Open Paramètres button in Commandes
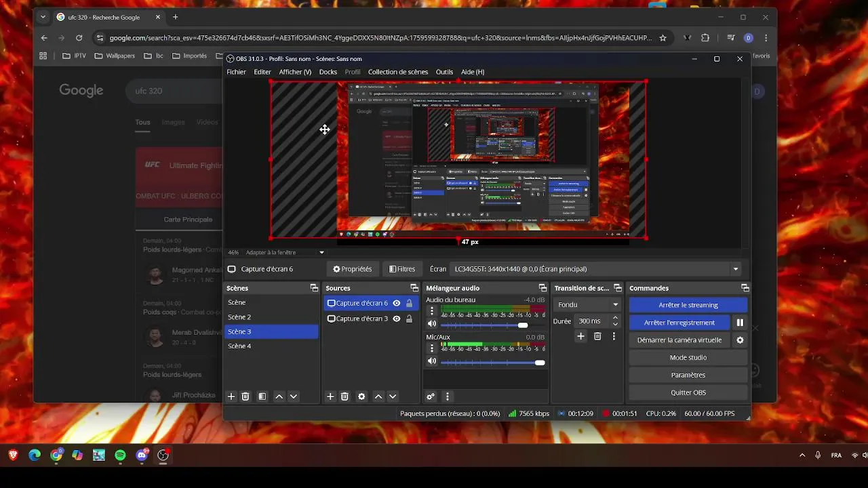 pyautogui.click(x=688, y=375)
